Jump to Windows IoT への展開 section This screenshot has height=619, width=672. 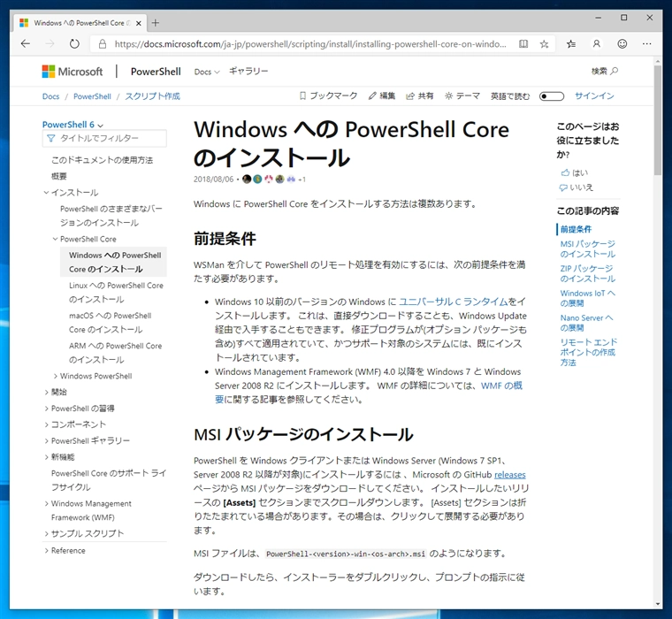[x=588, y=298]
